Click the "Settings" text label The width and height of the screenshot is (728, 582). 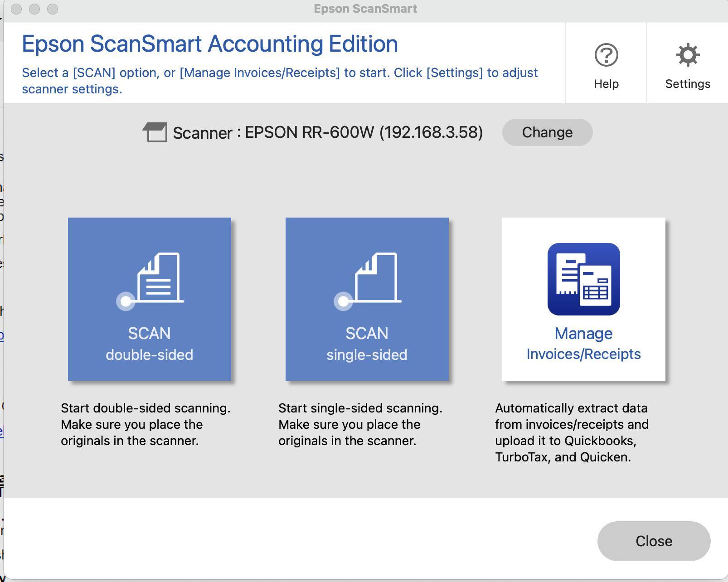688,84
